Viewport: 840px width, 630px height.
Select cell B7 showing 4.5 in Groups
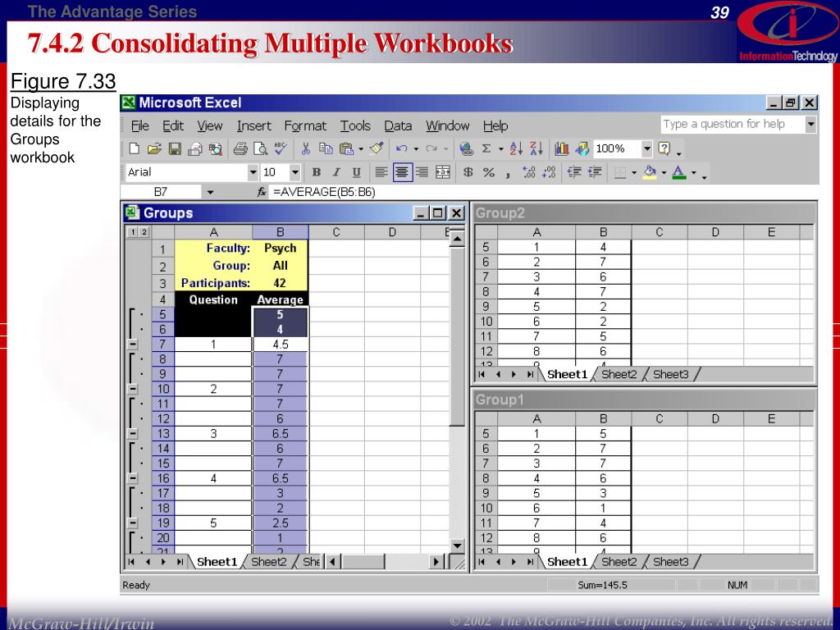pos(281,344)
